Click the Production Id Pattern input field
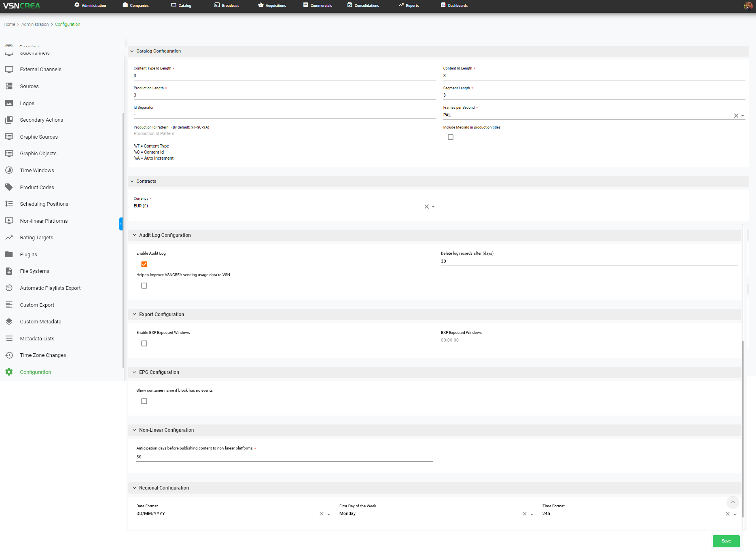Screen dimensions: 756x553 click(284, 134)
